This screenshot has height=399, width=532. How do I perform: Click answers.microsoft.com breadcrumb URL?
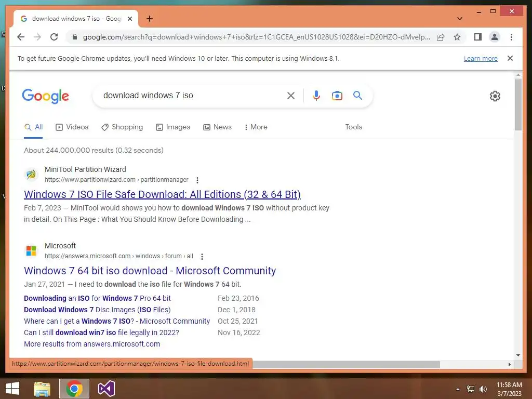(119, 256)
